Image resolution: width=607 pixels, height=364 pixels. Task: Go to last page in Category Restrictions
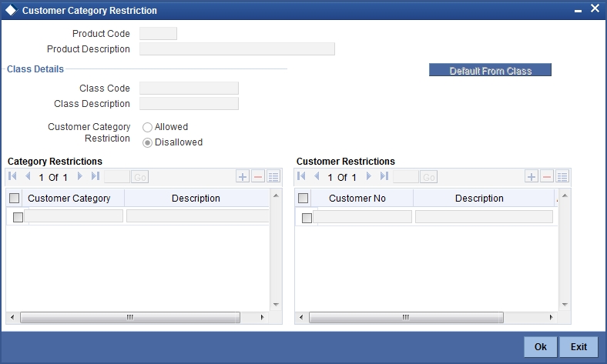(x=96, y=176)
